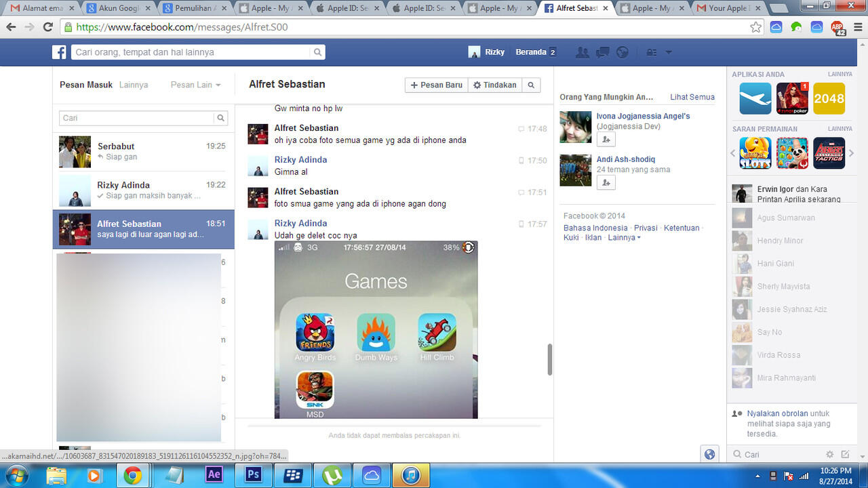Open the Rizky Adinda conversation in inbox
This screenshot has height=488, width=868.
click(x=144, y=190)
